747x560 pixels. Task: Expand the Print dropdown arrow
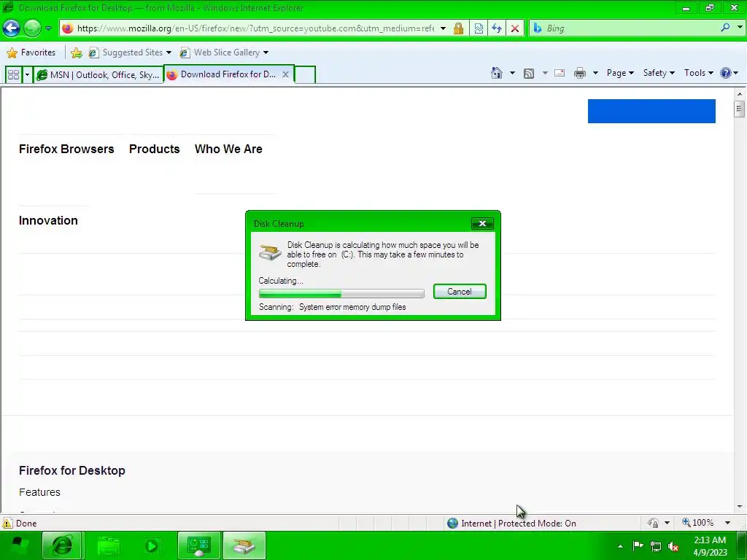(595, 74)
